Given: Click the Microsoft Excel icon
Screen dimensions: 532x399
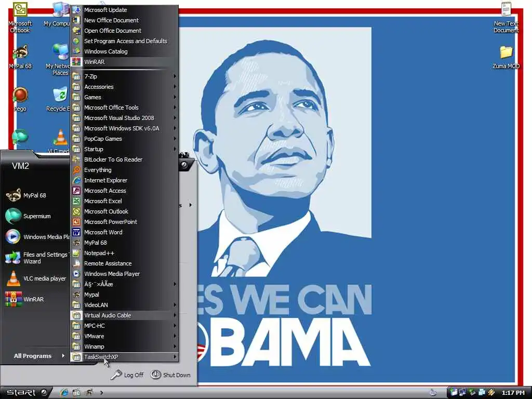Looking at the screenshot, I should (x=77, y=201).
